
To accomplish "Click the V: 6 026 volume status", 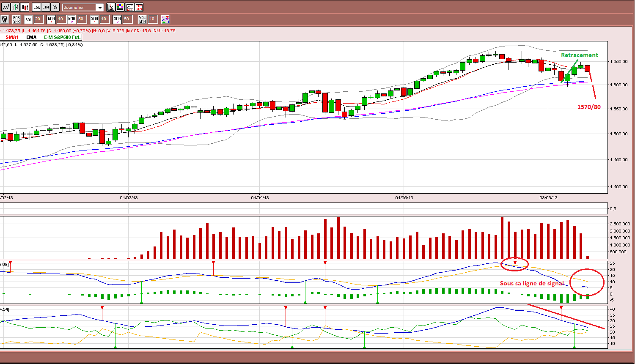I will pyautogui.click(x=115, y=30).
